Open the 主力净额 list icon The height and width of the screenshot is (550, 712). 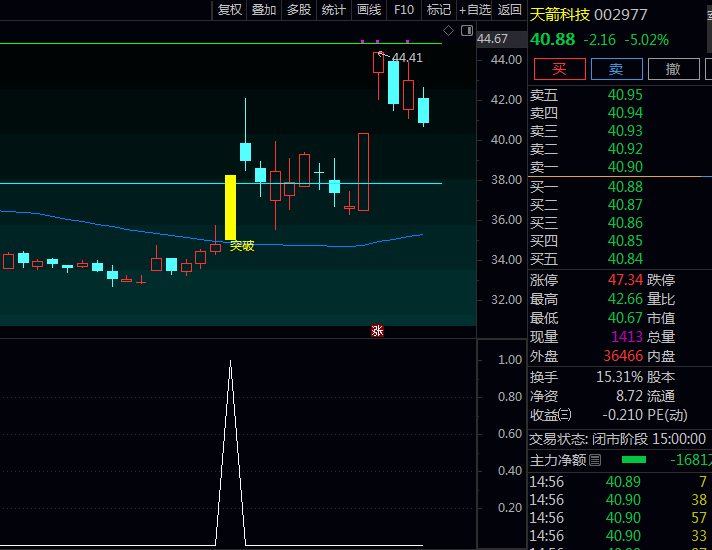click(595, 460)
